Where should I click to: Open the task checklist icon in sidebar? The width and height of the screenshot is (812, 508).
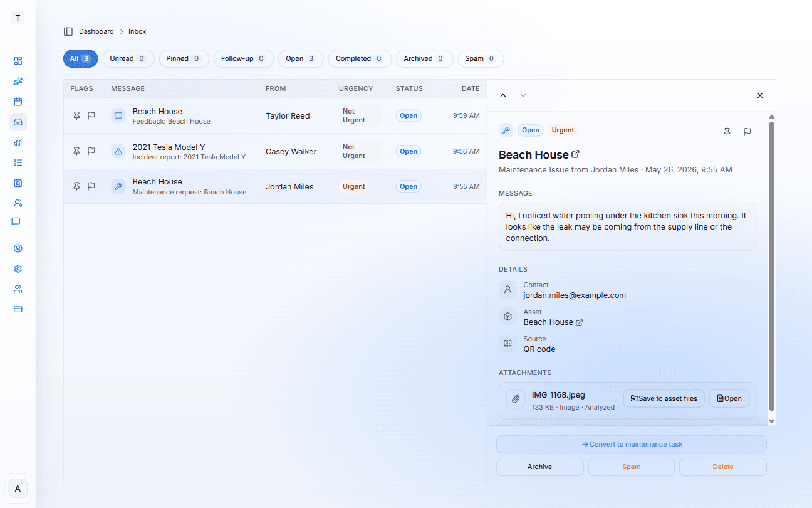point(18,162)
